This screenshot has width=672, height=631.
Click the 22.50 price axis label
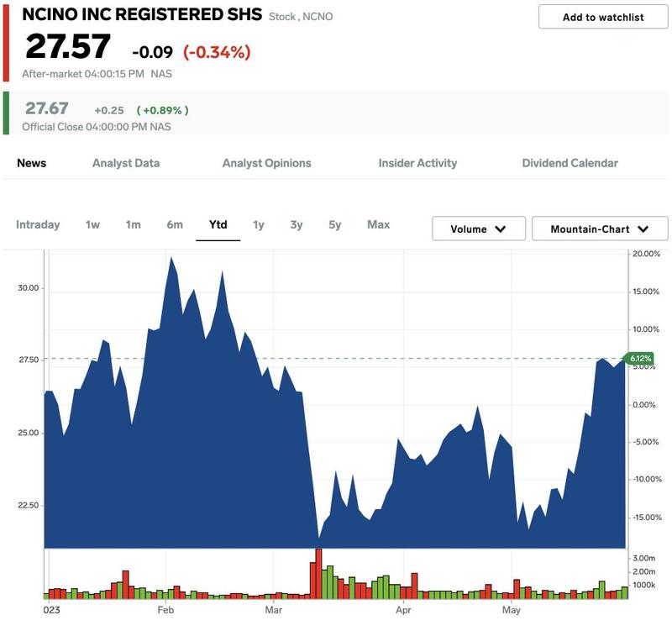[x=29, y=506]
